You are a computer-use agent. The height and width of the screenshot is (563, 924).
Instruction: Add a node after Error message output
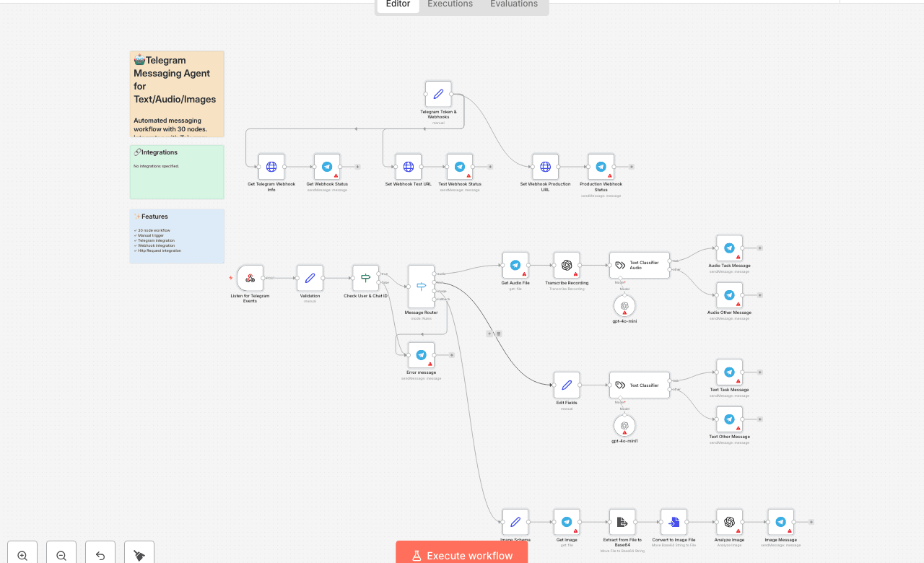[x=452, y=355]
